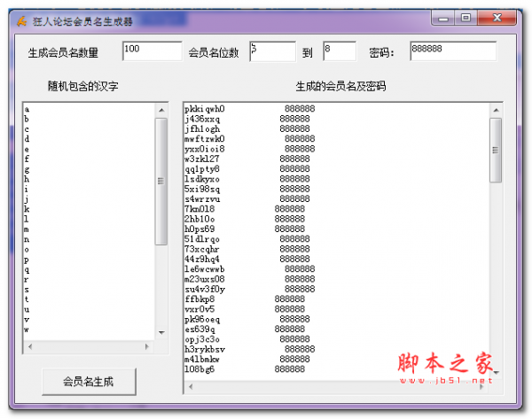Click generated name opj3c3o
This screenshot has height=419, width=532.
(x=202, y=339)
